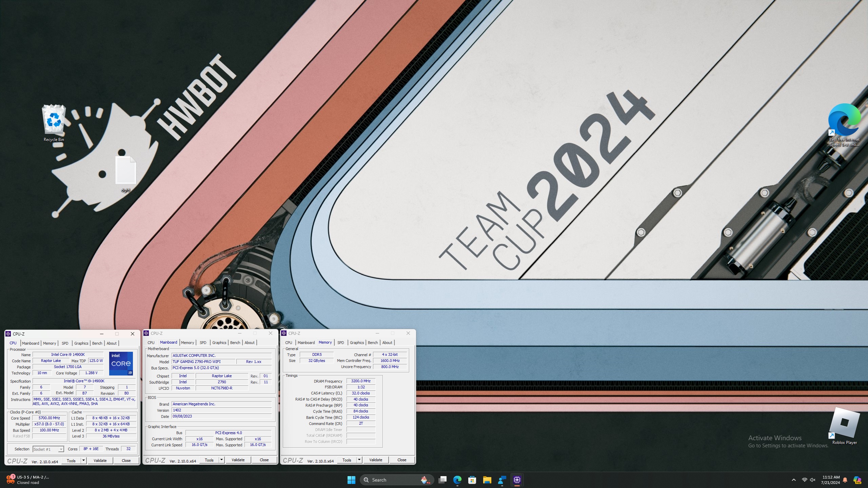The width and height of the screenshot is (868, 488).
Task: Click Validate in Memory CPU-Z window
Action: coord(376,460)
